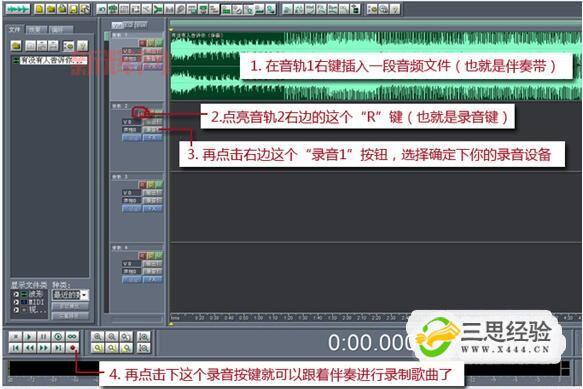This screenshot has width=583, height=389.
Task: Arm track 4 with red R button
Action: 142,255
